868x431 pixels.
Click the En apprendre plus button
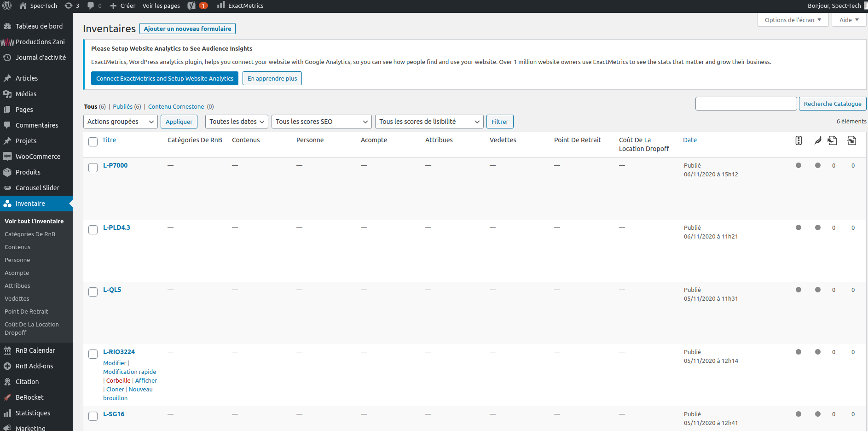pyautogui.click(x=272, y=78)
